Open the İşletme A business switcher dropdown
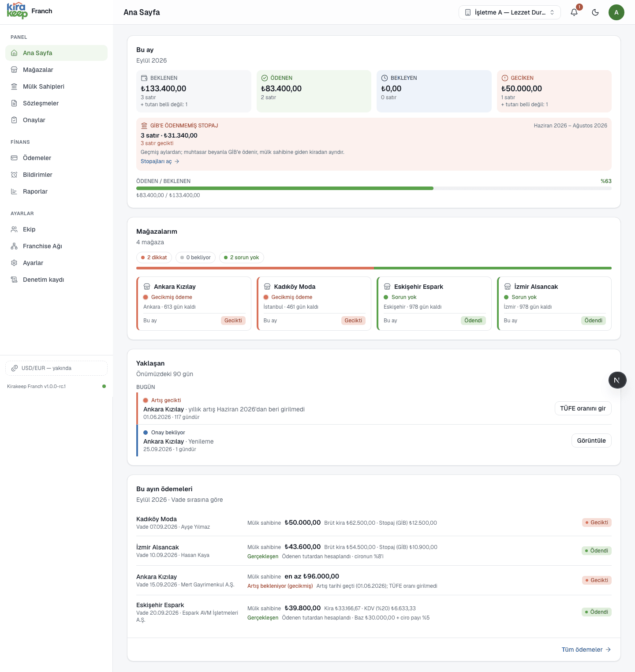635x672 pixels. [510, 12]
